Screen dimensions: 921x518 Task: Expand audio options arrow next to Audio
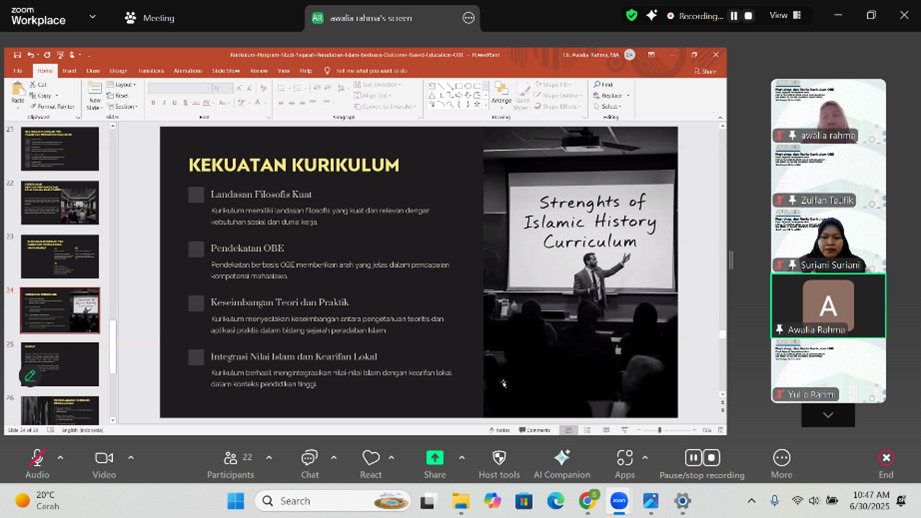point(60,458)
